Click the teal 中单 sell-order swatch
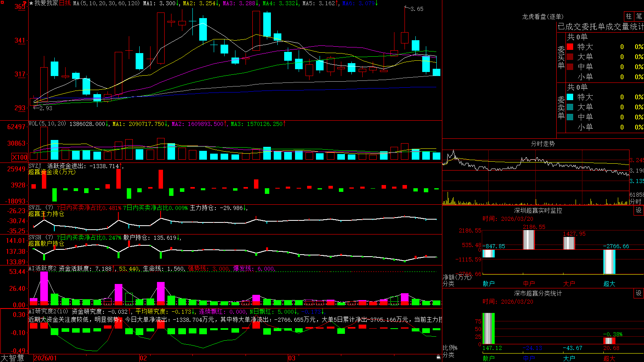 (570, 117)
